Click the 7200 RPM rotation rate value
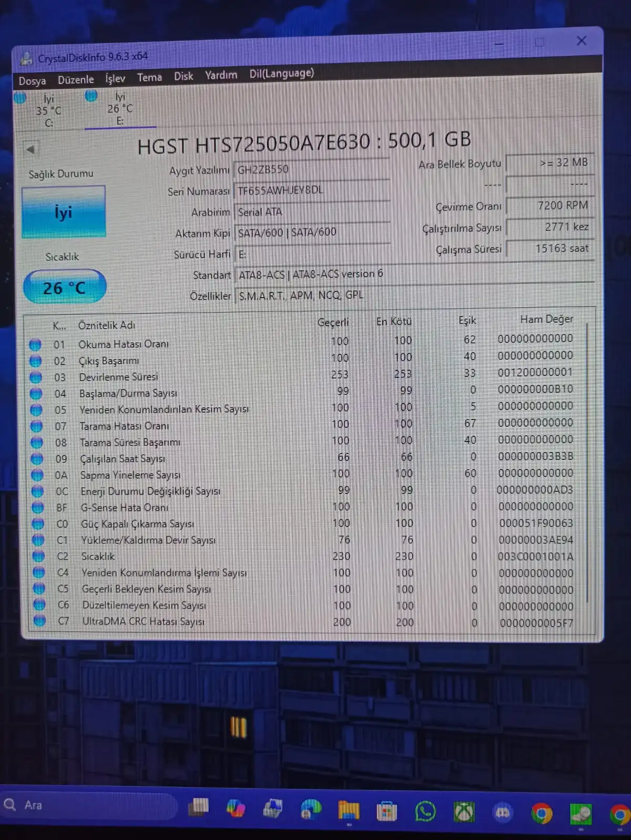 click(x=550, y=205)
